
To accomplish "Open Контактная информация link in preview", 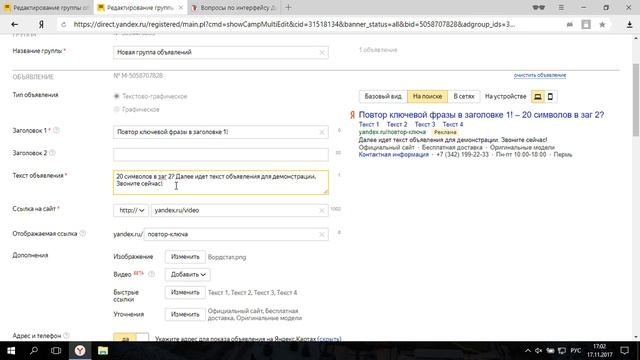I will [393, 155].
